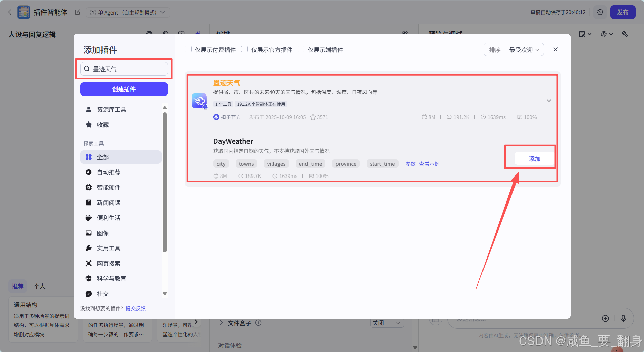Edit the agent name with the pencil icon
This screenshot has height=352, width=644.
(77, 12)
